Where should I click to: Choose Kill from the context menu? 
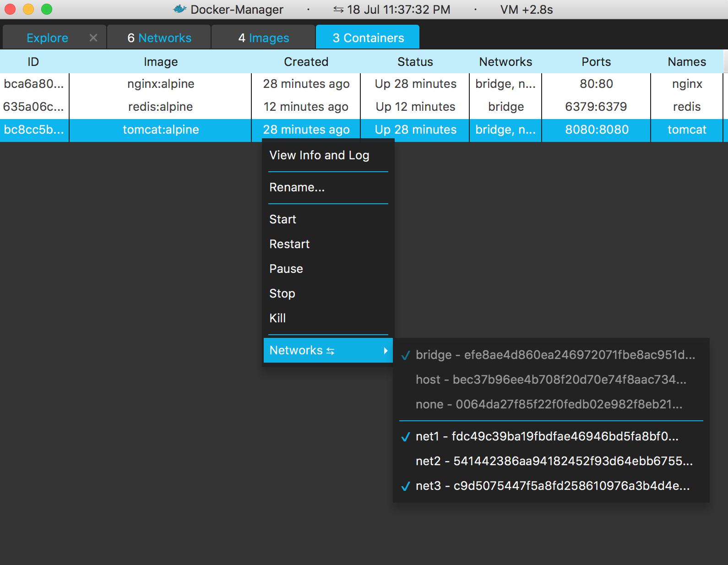click(328, 318)
